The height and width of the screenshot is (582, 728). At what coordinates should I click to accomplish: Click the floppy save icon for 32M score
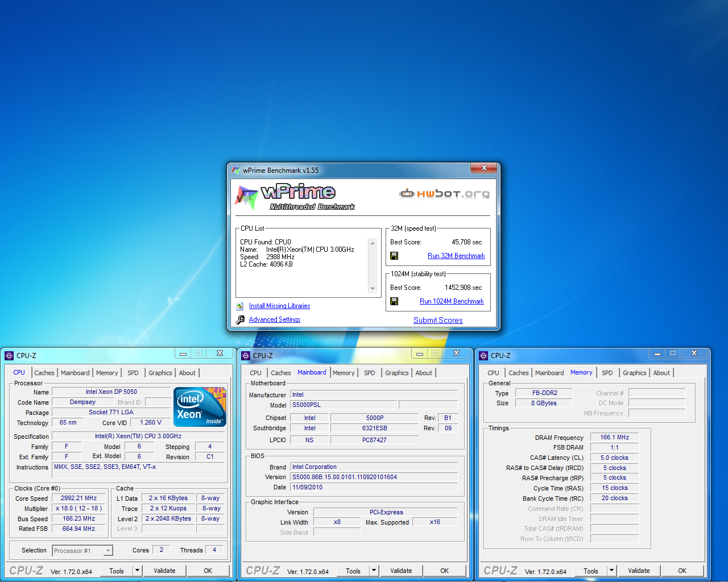394,256
